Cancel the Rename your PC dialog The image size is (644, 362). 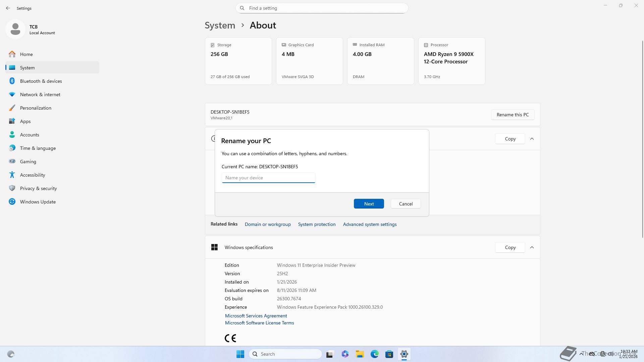pyautogui.click(x=406, y=204)
